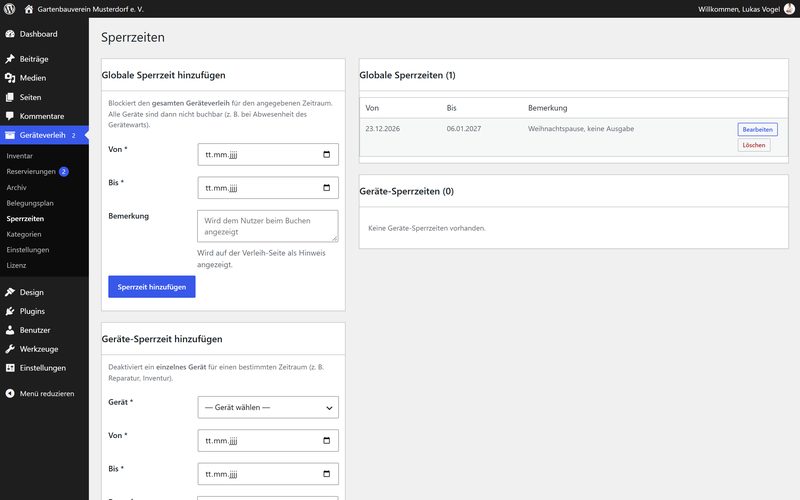800x500 pixels.
Task: Click Menü reduzieren label
Action: coord(47,393)
